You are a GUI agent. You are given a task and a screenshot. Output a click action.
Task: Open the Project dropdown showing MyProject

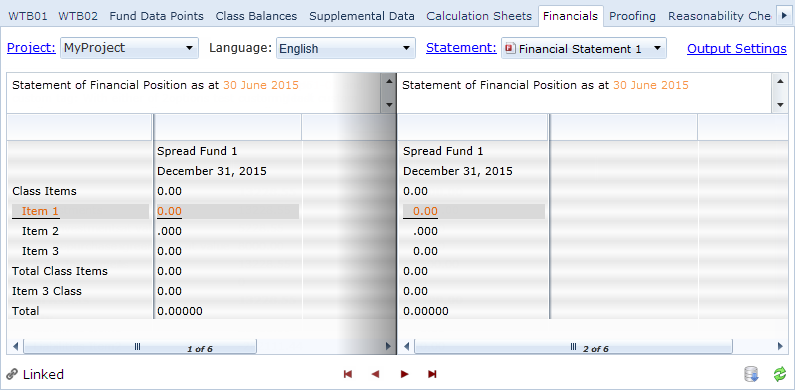[129, 48]
